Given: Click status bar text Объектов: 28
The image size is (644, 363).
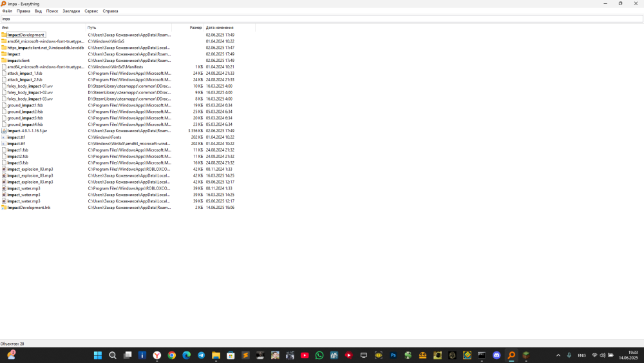Looking at the screenshot, I should tap(12, 344).
